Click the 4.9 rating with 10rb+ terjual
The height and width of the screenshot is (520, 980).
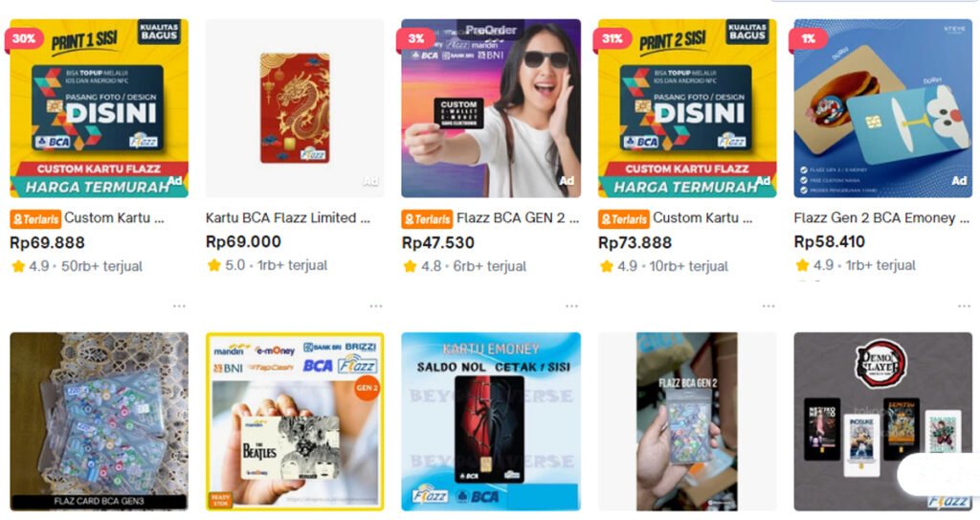click(664, 266)
